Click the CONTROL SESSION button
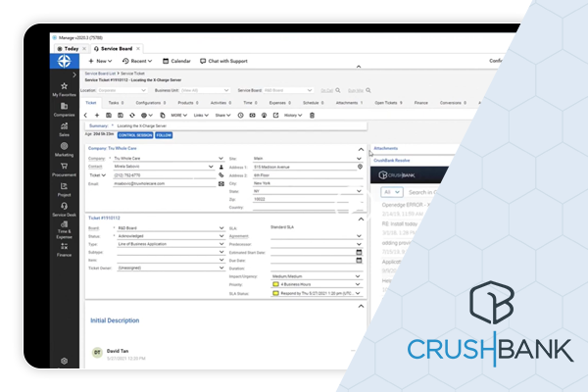 (x=135, y=135)
